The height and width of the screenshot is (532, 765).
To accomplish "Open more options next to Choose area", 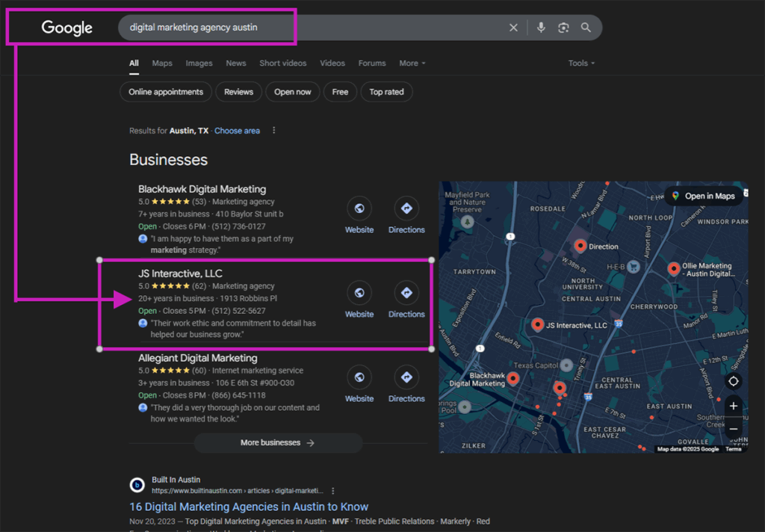I will pyautogui.click(x=273, y=130).
